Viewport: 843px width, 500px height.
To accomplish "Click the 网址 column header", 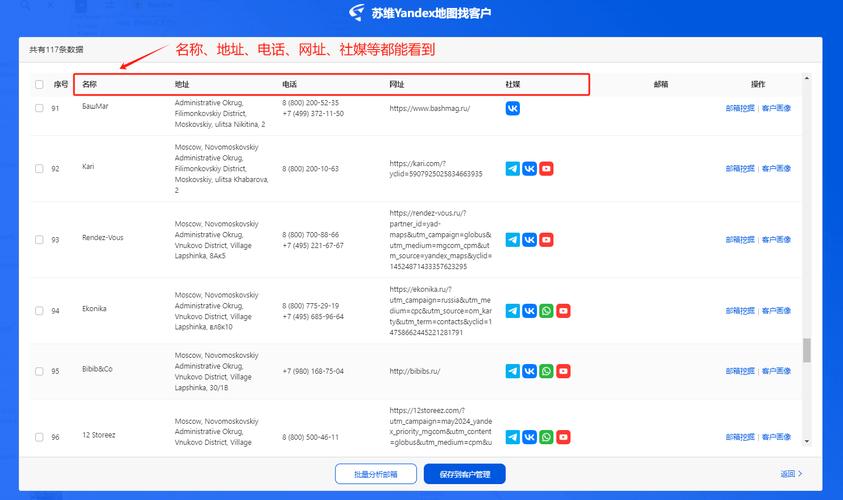I will tap(397, 84).
